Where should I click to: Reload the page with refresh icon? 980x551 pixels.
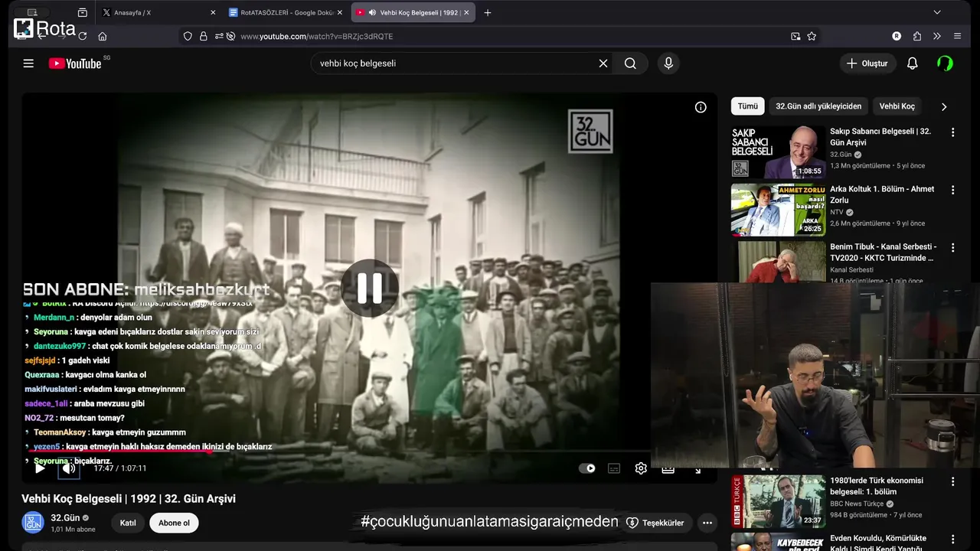click(x=82, y=36)
